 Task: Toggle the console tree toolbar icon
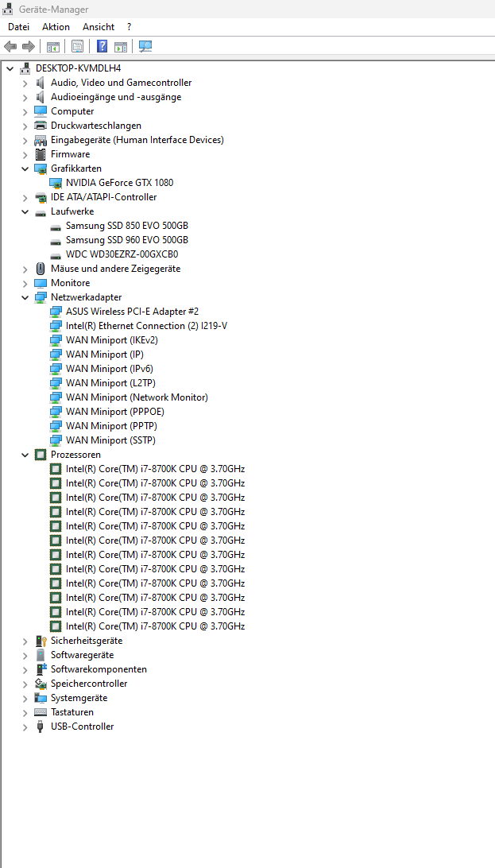[52, 46]
